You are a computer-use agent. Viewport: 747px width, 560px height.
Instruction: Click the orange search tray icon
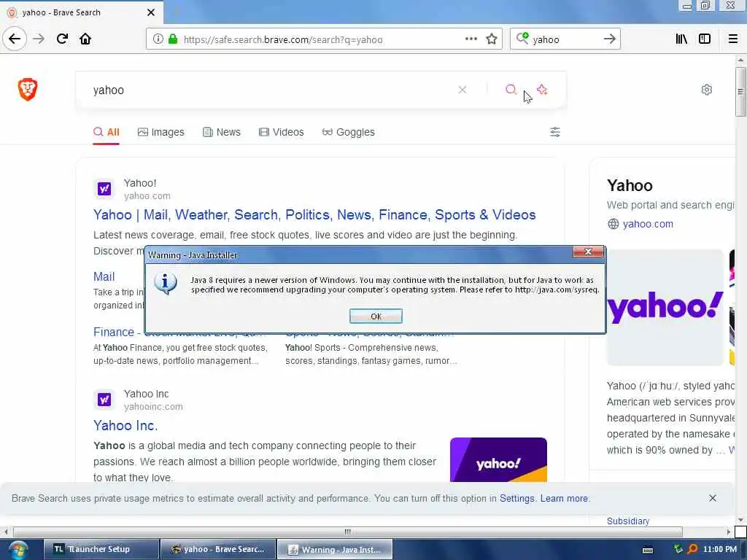(x=692, y=549)
